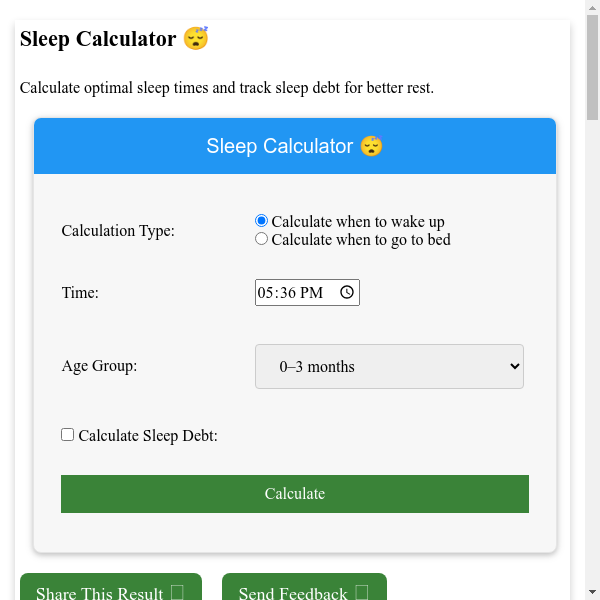Click the icon on Share This Result button
Screen dimensions: 600x600
(x=177, y=594)
